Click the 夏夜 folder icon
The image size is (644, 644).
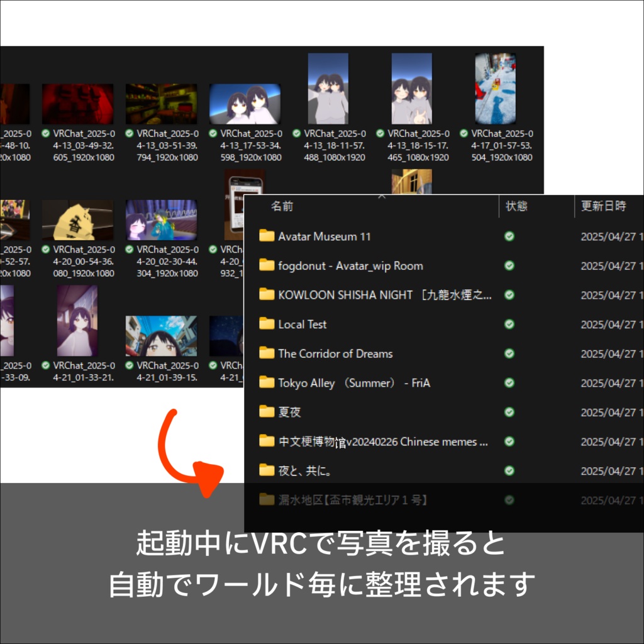(266, 412)
